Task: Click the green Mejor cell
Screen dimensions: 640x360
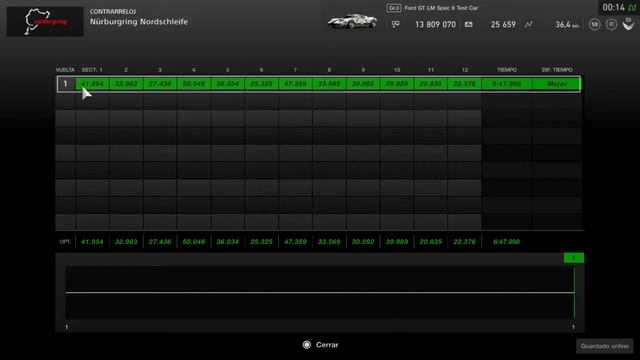Action: [557, 84]
